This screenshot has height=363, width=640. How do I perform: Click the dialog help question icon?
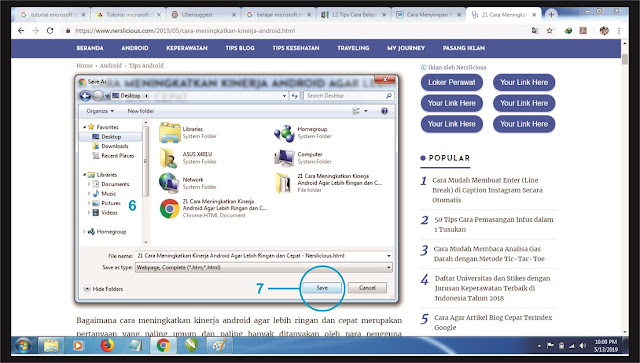[x=384, y=111]
